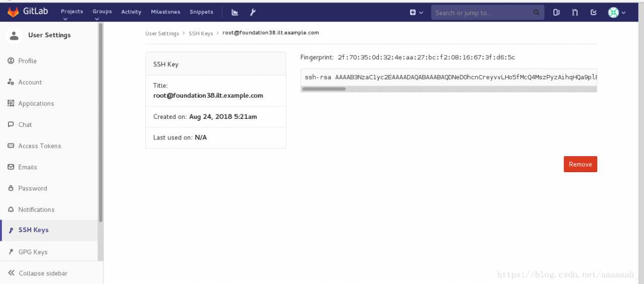Click User Settings breadcrumb link
Viewport: 644px width, 284px height.
tap(162, 33)
